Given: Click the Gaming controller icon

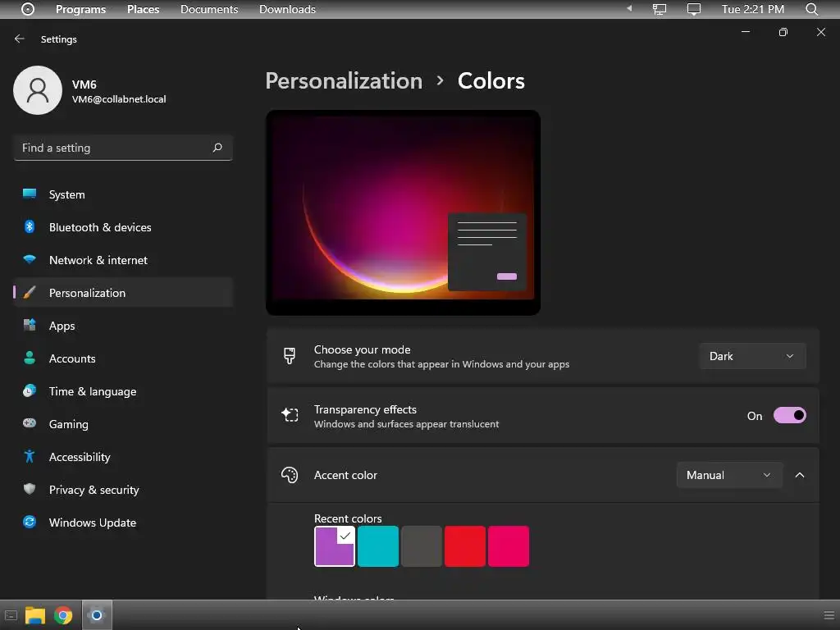Looking at the screenshot, I should pyautogui.click(x=30, y=423).
